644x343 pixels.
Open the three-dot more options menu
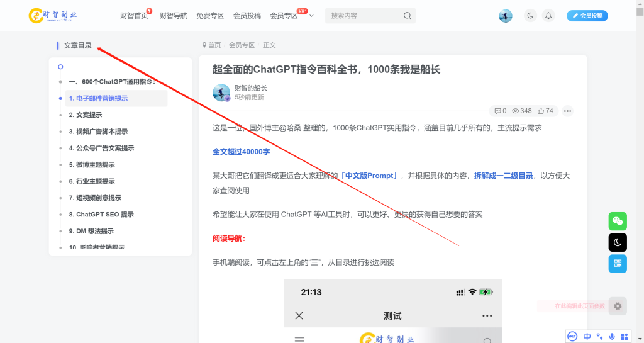pyautogui.click(x=568, y=111)
